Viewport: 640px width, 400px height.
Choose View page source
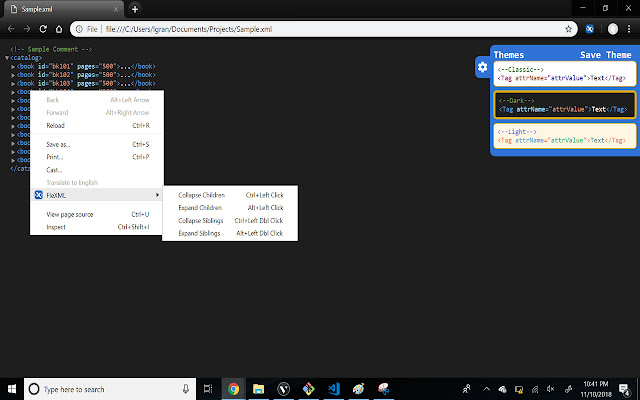coord(97,214)
